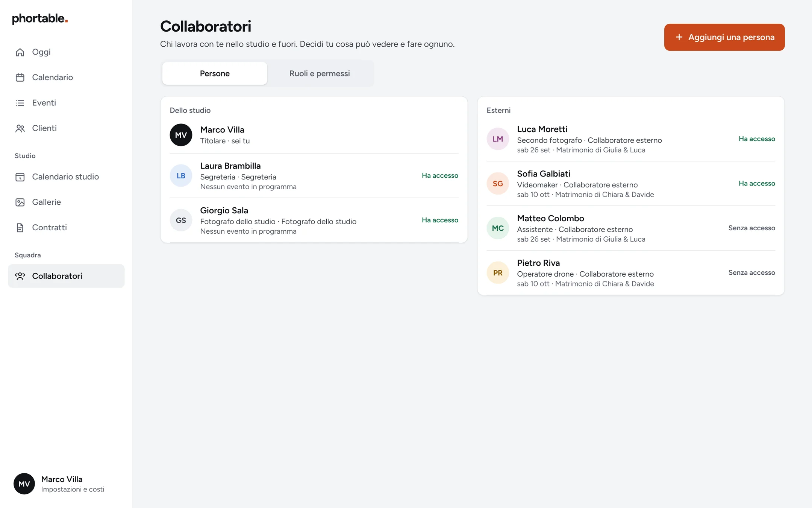Screen dimensions: 812x508
Task: Open Giorgio Sala's name
Action: tap(224, 210)
